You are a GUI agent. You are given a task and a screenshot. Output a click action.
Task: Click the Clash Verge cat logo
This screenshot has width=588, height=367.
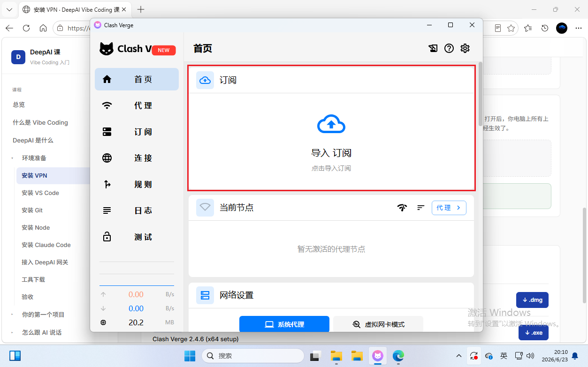coord(107,49)
